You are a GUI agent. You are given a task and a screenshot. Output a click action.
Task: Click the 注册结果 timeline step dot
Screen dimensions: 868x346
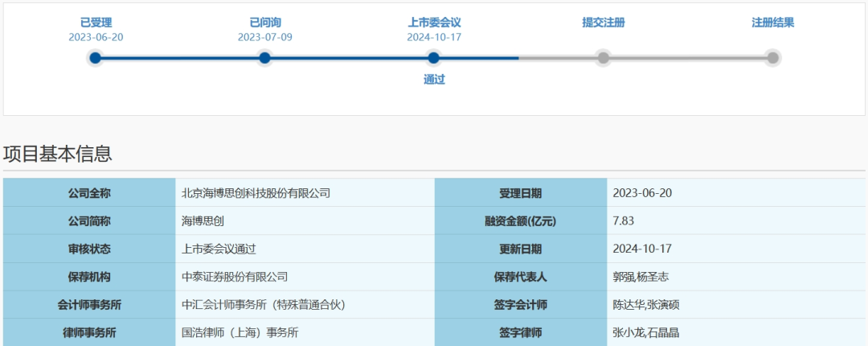(x=772, y=58)
